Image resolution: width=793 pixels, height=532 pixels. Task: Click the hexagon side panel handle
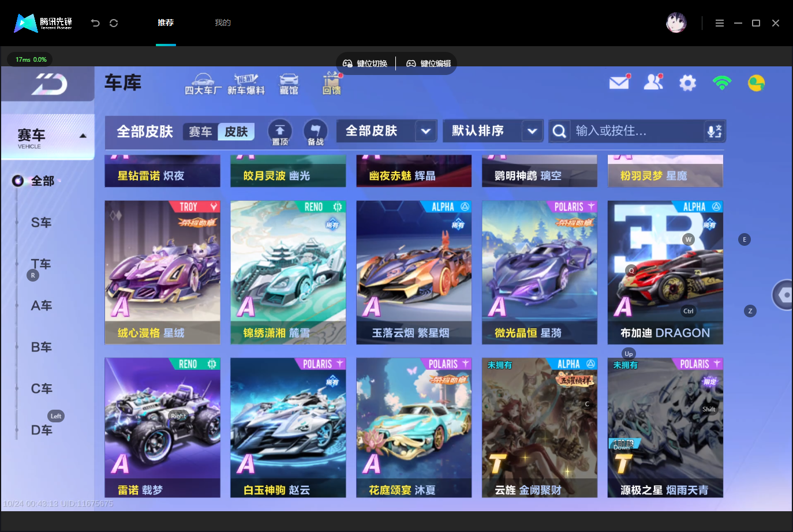click(783, 295)
